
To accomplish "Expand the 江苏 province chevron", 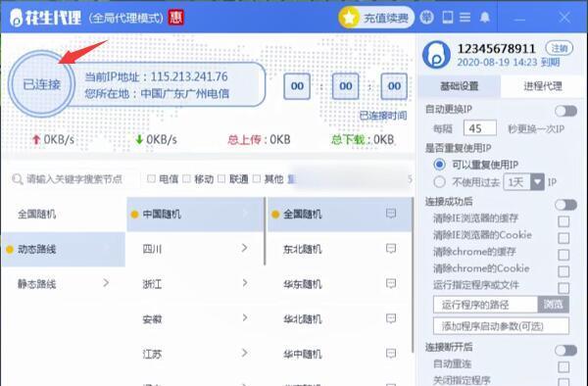I will pyautogui.click(x=244, y=353).
